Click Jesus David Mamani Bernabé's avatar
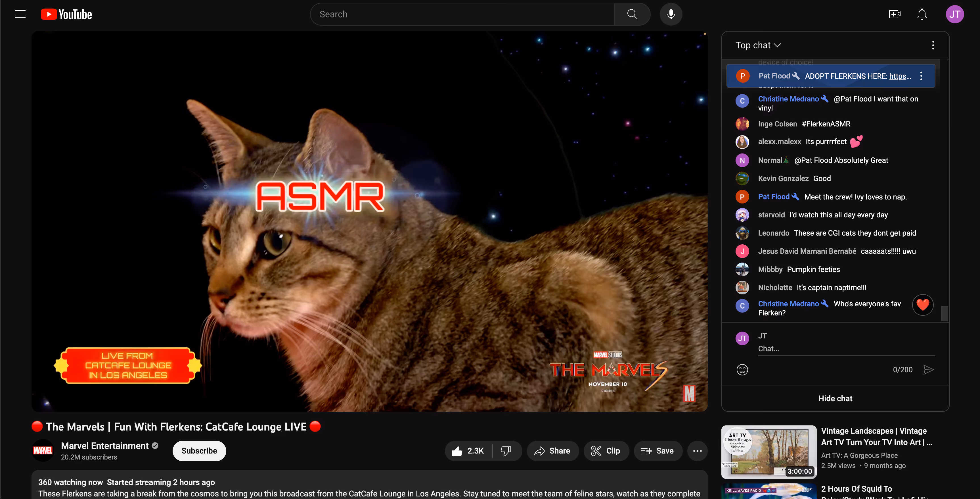The height and width of the screenshot is (499, 980). 742,251
